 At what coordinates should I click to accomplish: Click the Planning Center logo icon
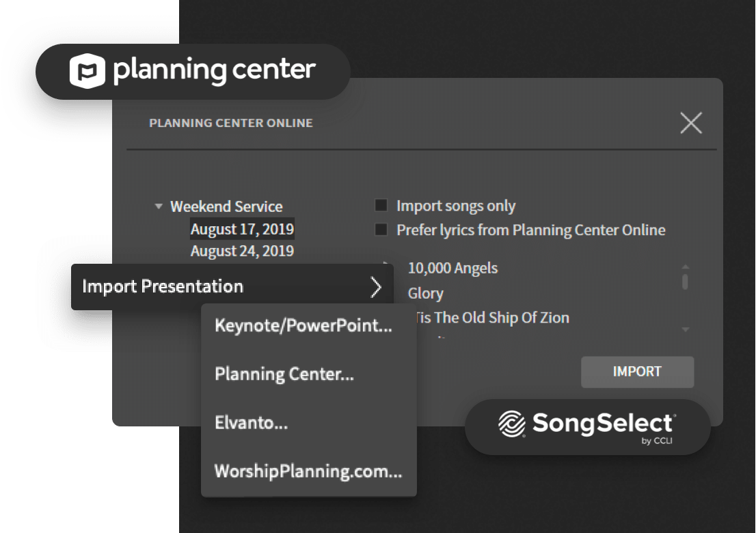[x=87, y=71]
